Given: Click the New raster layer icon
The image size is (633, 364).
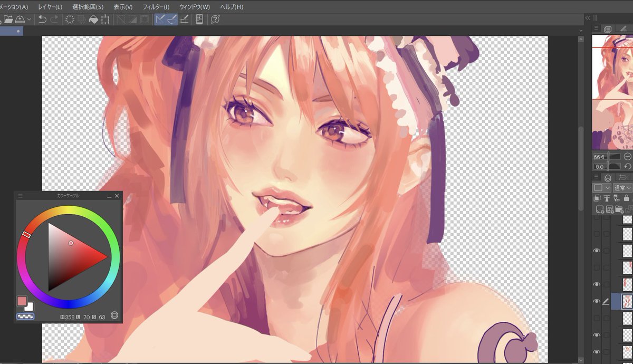Looking at the screenshot, I should [x=600, y=209].
